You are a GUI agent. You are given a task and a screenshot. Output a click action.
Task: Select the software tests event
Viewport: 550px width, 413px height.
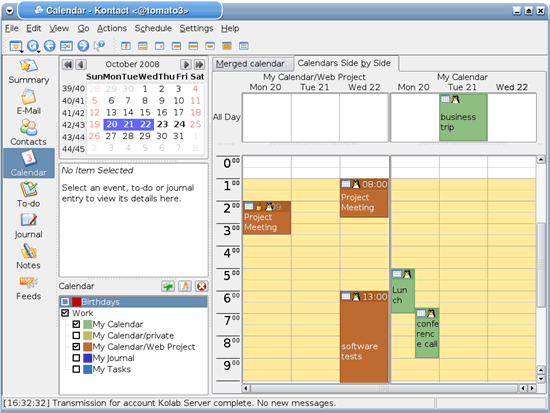(364, 337)
